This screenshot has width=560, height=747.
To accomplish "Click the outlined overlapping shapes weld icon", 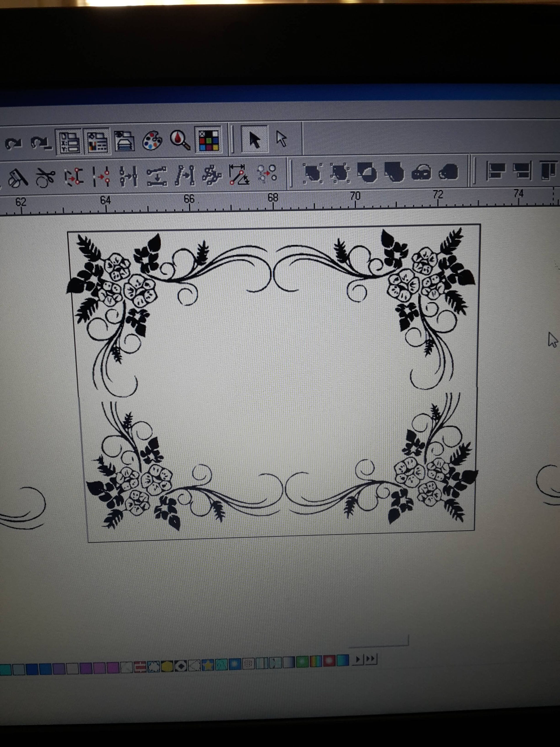I will (421, 172).
